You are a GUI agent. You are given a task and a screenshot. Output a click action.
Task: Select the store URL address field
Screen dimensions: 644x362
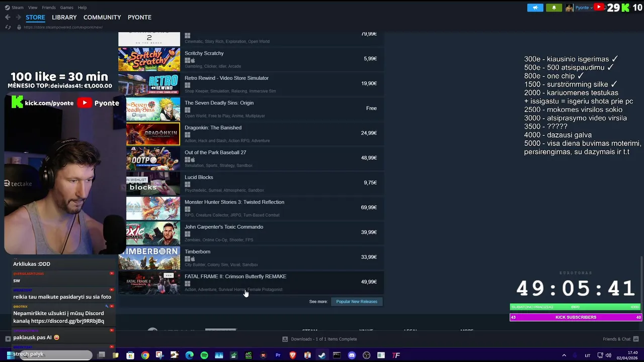click(63, 27)
